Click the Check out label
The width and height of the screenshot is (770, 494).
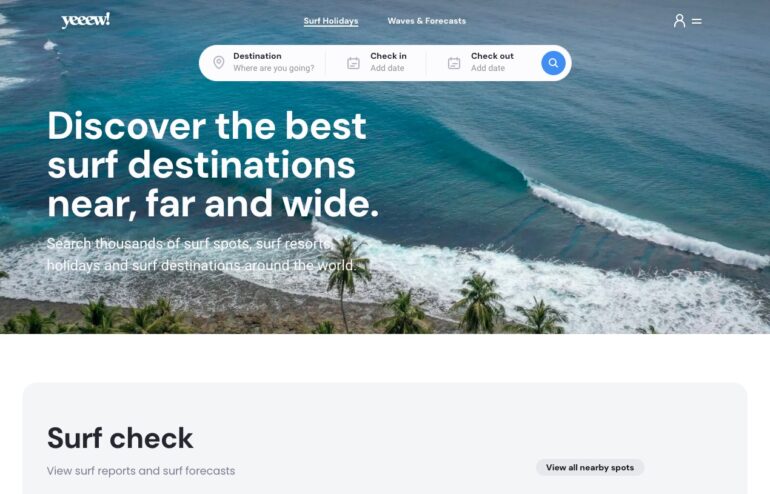click(x=492, y=56)
